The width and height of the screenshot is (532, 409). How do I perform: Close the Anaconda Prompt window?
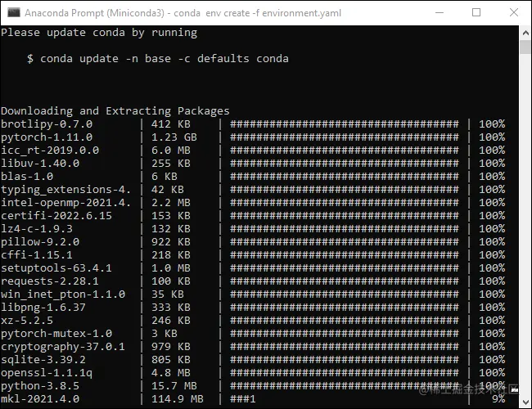514,12
